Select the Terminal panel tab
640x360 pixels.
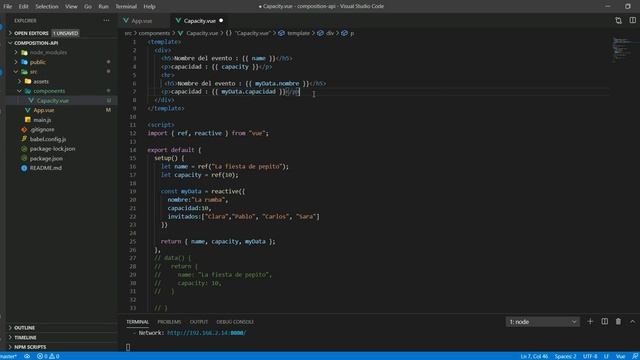(138, 322)
